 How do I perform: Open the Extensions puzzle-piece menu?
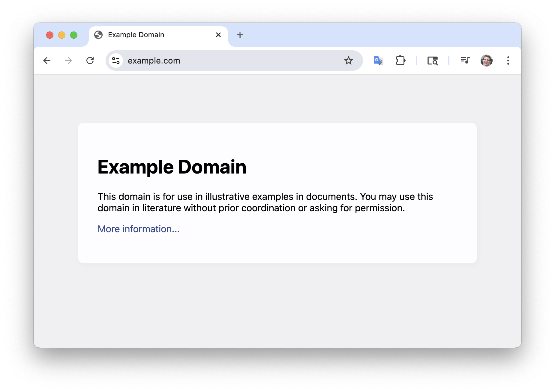[400, 61]
